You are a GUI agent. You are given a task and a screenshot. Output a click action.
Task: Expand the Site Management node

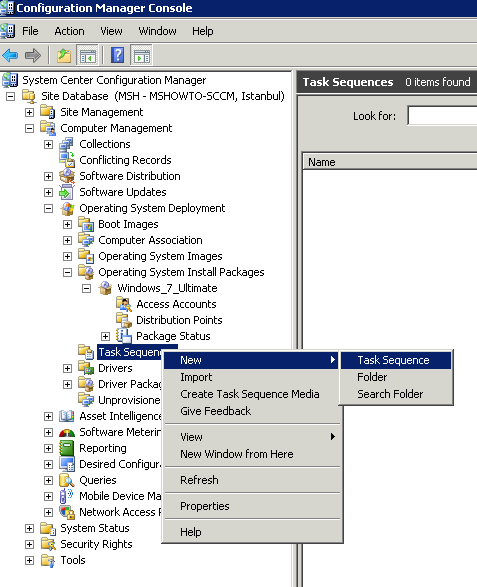[30, 112]
